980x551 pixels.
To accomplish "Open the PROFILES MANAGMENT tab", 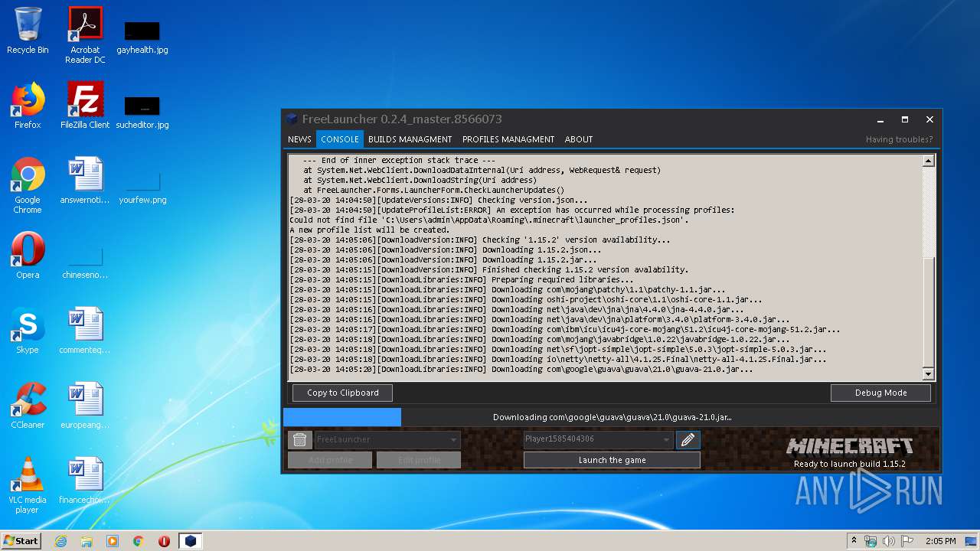I will pyautogui.click(x=508, y=139).
